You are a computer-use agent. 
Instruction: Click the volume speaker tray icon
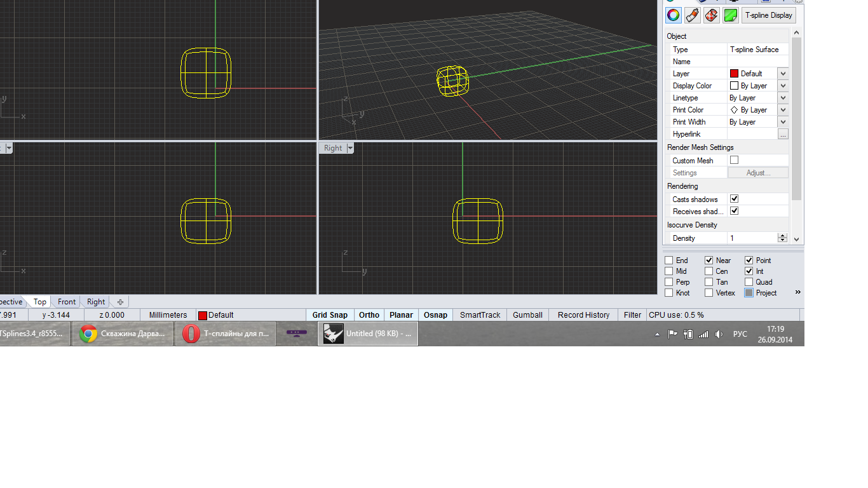[x=719, y=334]
